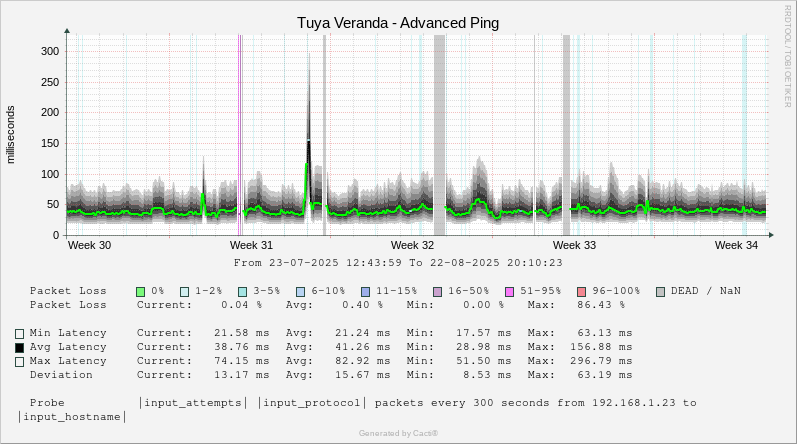The image size is (797, 444).
Task: Click the magenta packet loss line near Week 31
Action: click(239, 135)
